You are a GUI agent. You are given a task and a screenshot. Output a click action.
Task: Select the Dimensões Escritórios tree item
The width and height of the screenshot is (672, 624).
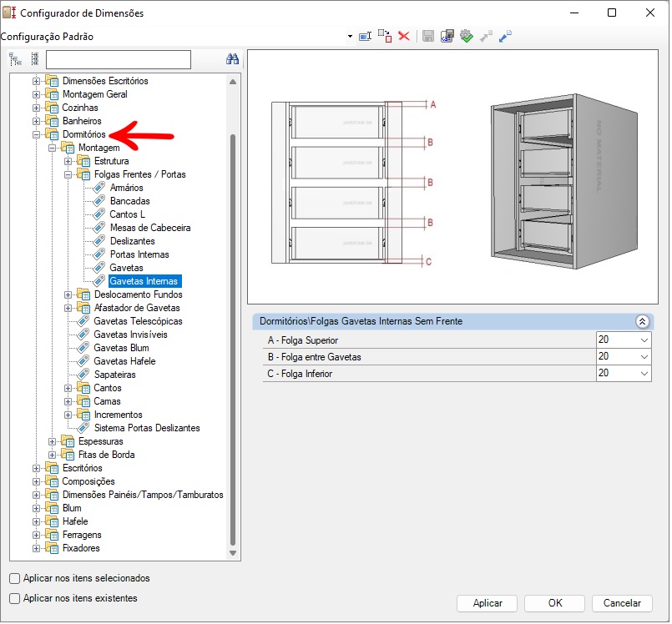pyautogui.click(x=105, y=81)
